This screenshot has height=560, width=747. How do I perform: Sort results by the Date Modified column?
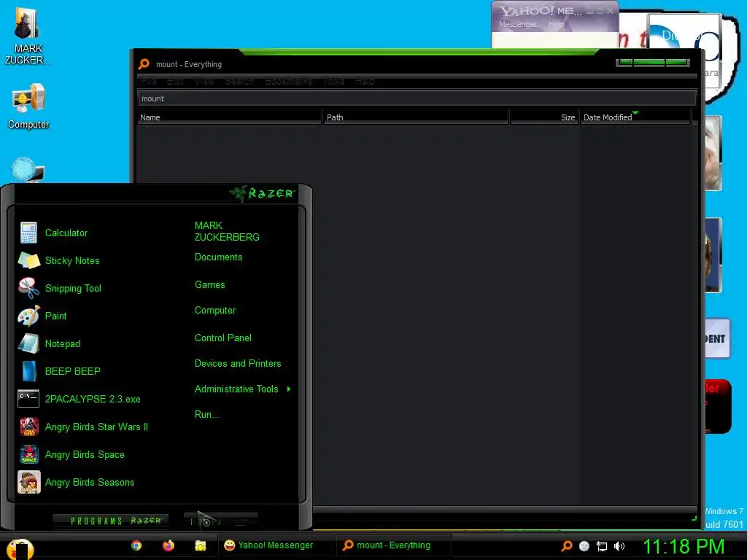click(635, 117)
